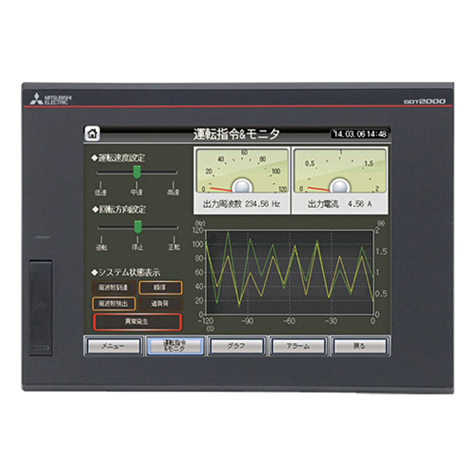The height and width of the screenshot is (476, 476).
Task: Tap the red 異常発生 alarm indicator
Action: [137, 322]
